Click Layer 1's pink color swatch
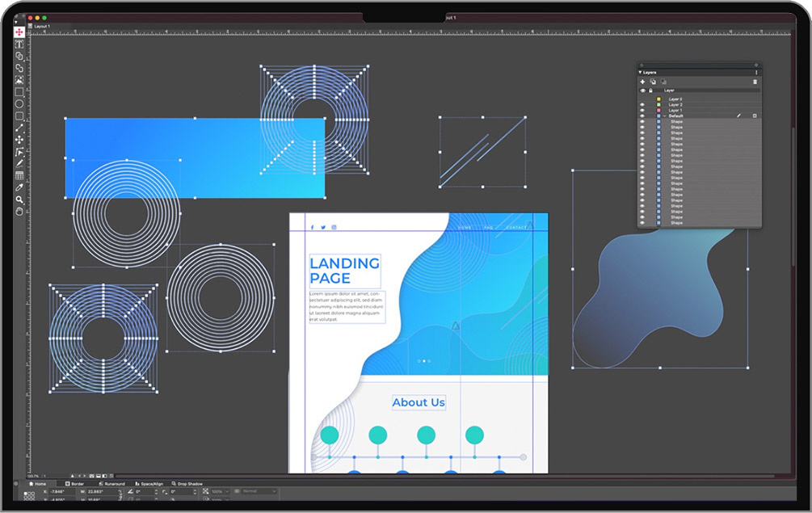 [x=659, y=111]
